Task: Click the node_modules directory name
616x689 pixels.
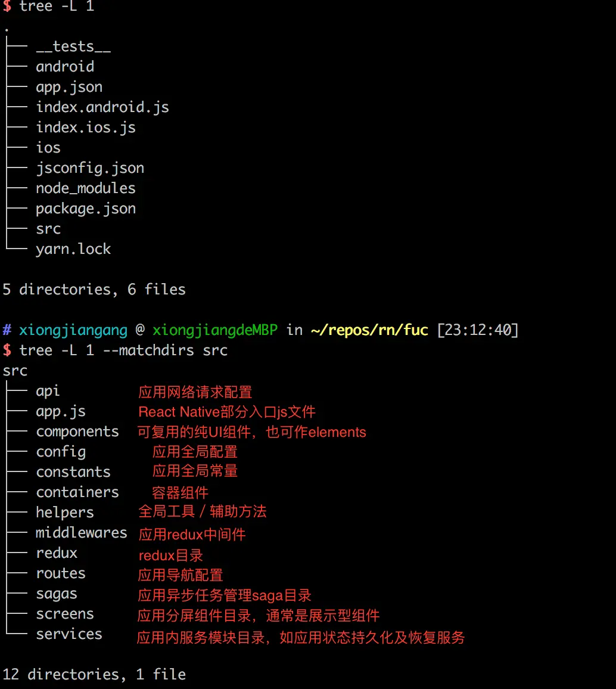Action: (86, 188)
